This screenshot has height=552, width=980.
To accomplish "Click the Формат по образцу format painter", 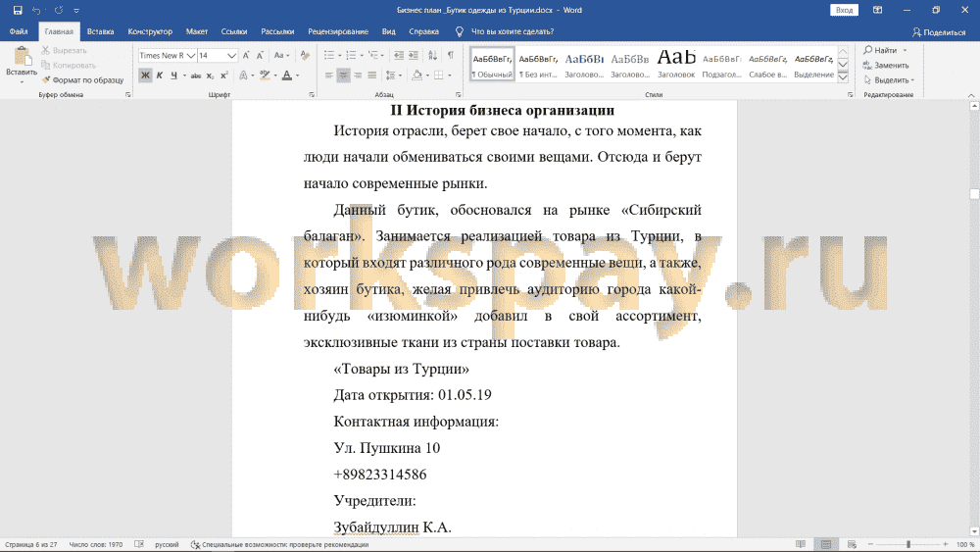I will [x=83, y=80].
